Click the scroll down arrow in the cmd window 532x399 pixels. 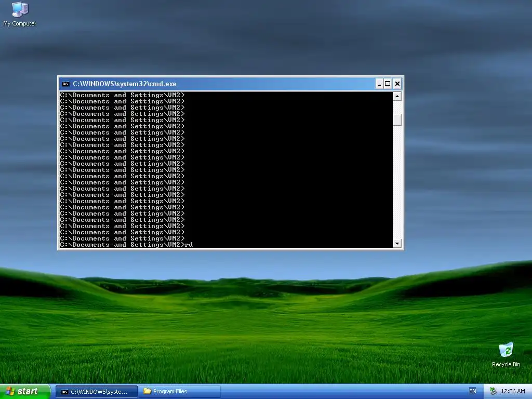[397, 243]
